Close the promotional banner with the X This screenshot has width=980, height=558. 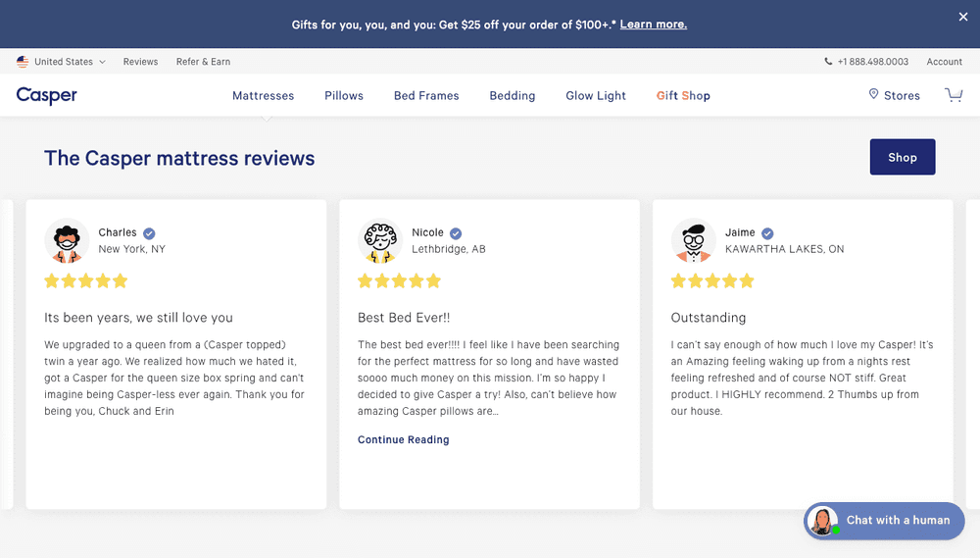pos(963,17)
